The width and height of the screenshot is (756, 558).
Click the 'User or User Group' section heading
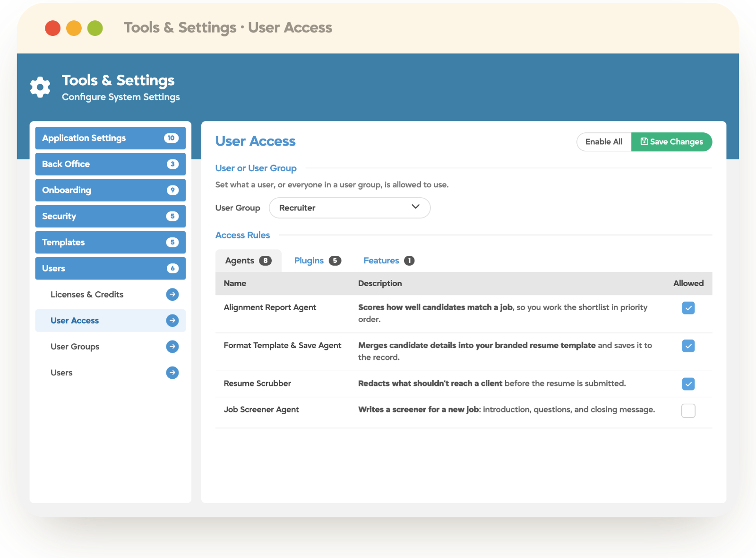pyautogui.click(x=256, y=168)
